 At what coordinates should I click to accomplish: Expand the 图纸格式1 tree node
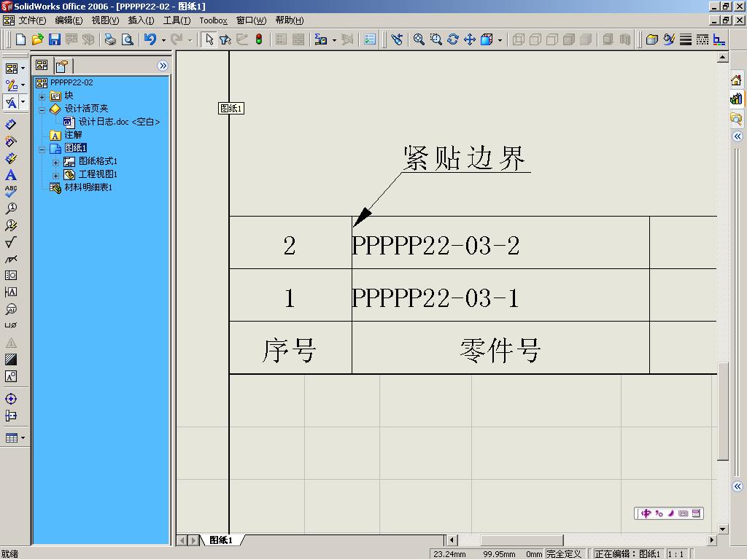click(x=55, y=163)
